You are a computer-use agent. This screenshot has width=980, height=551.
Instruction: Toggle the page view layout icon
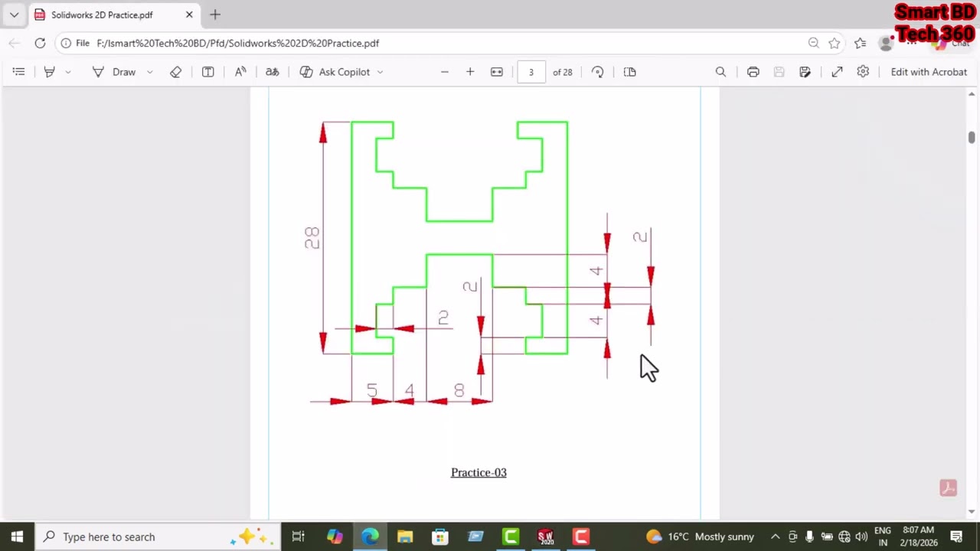630,72
